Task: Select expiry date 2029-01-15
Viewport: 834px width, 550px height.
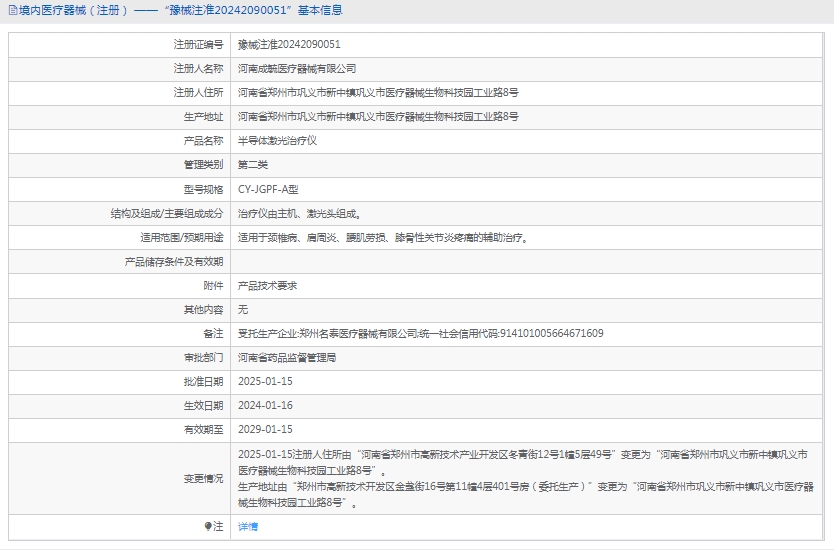Action: click(265, 429)
